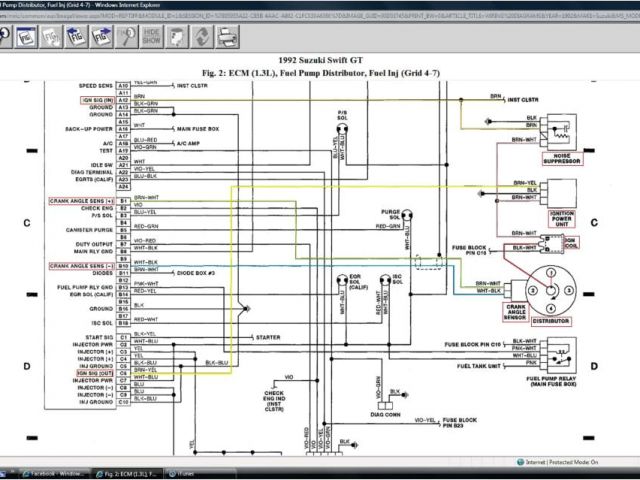Toggle the HIDE SHOW toolbar button
Viewport: 640px width, 480px height.
(152, 38)
